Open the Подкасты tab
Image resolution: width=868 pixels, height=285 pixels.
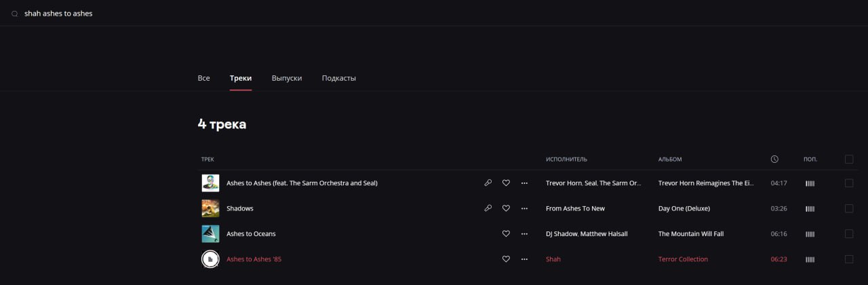(338, 78)
